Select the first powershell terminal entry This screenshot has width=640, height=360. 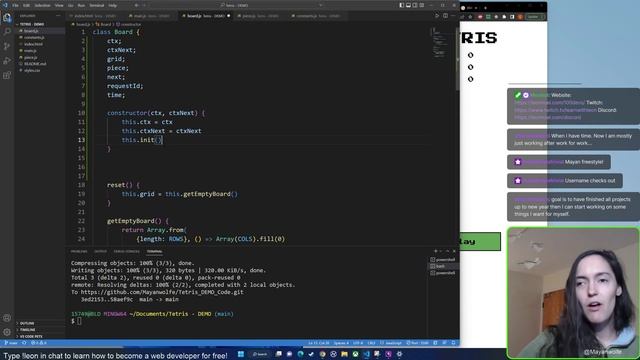point(442,260)
